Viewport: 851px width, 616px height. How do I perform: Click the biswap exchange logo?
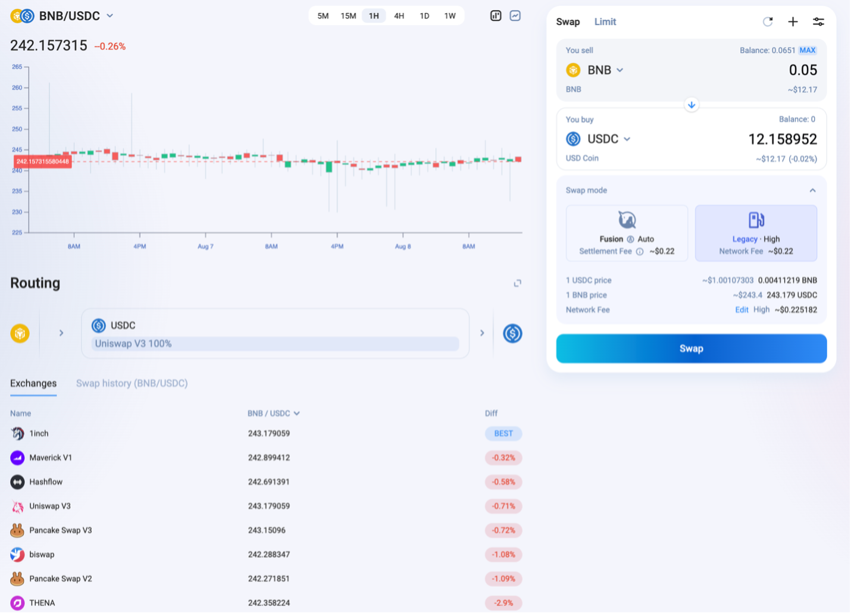click(17, 555)
